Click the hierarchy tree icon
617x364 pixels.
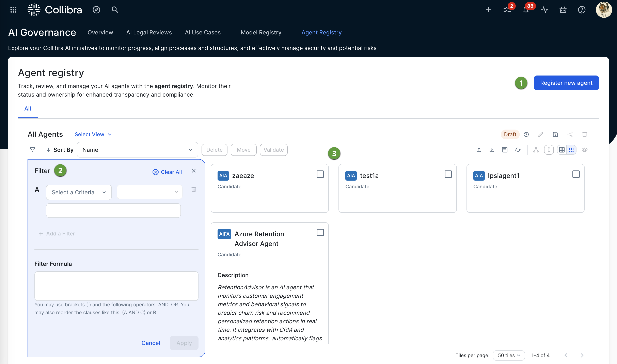(x=536, y=150)
